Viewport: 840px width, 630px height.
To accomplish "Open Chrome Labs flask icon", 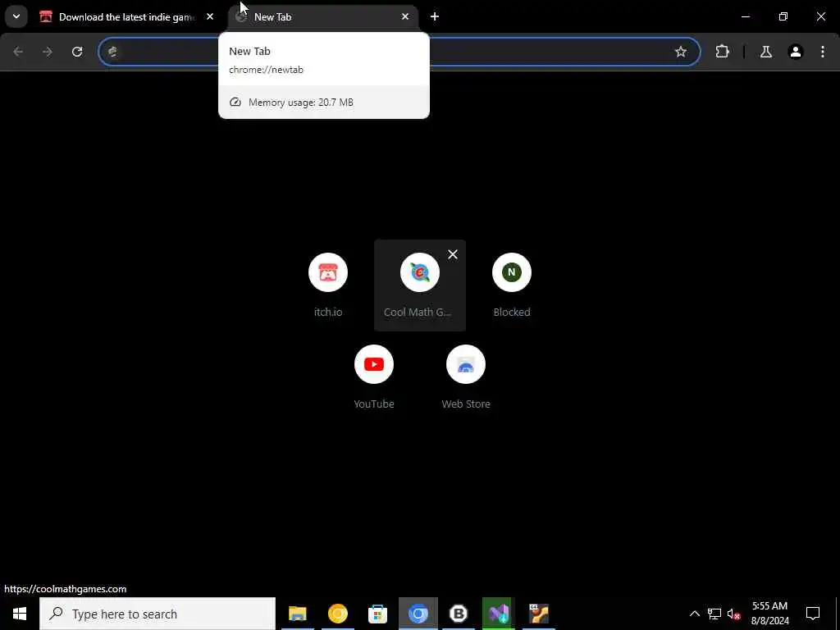I will click(766, 52).
